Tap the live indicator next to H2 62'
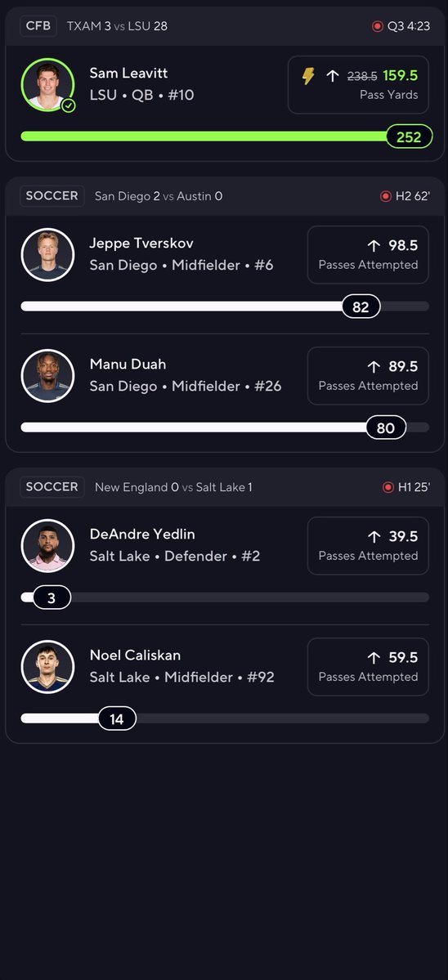The image size is (448, 980). point(386,196)
